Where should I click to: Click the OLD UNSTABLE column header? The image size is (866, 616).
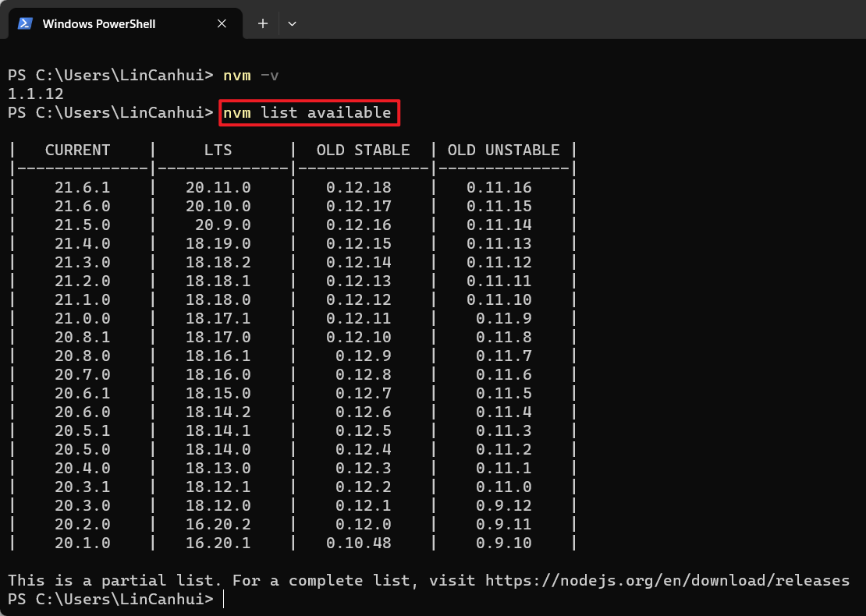[x=503, y=150]
